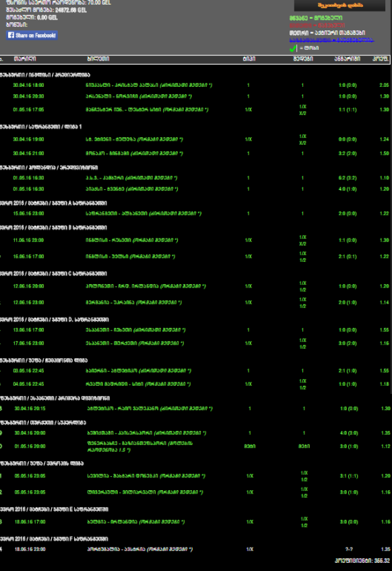Viewport: 392px width, 571px height.
Task: Click the თარიღი date column header
Action: coord(25,59)
